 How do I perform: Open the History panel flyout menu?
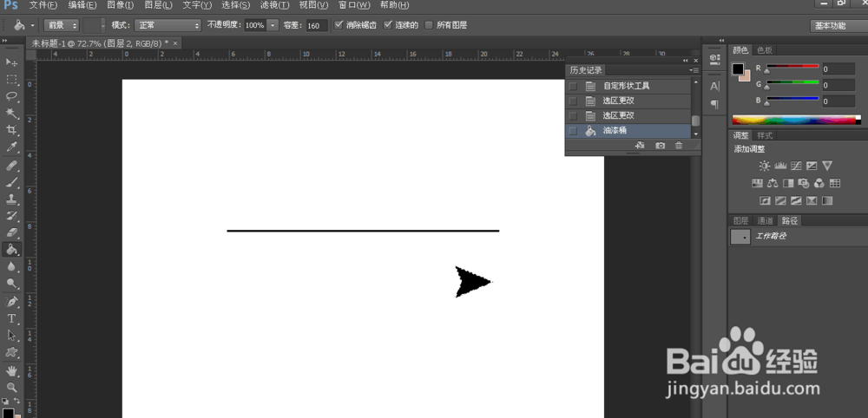click(694, 70)
